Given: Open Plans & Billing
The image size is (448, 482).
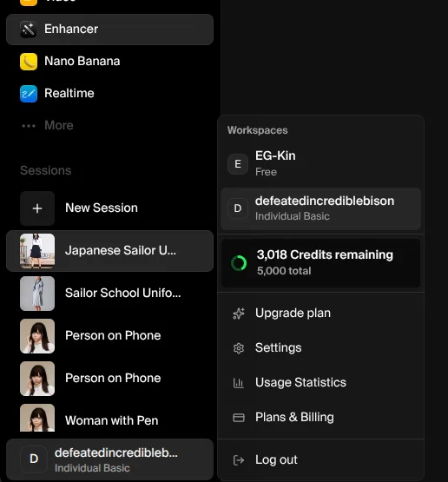Looking at the screenshot, I should tap(320, 418).
